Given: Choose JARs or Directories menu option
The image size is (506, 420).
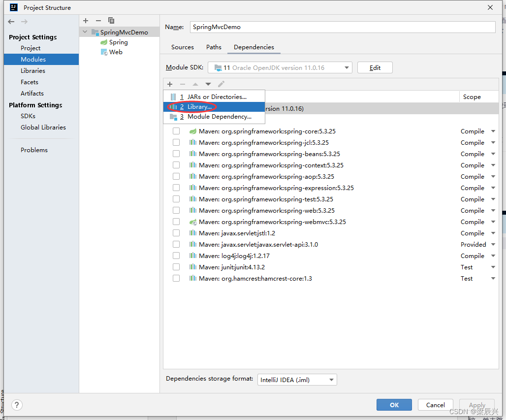Looking at the screenshot, I should coord(214,97).
